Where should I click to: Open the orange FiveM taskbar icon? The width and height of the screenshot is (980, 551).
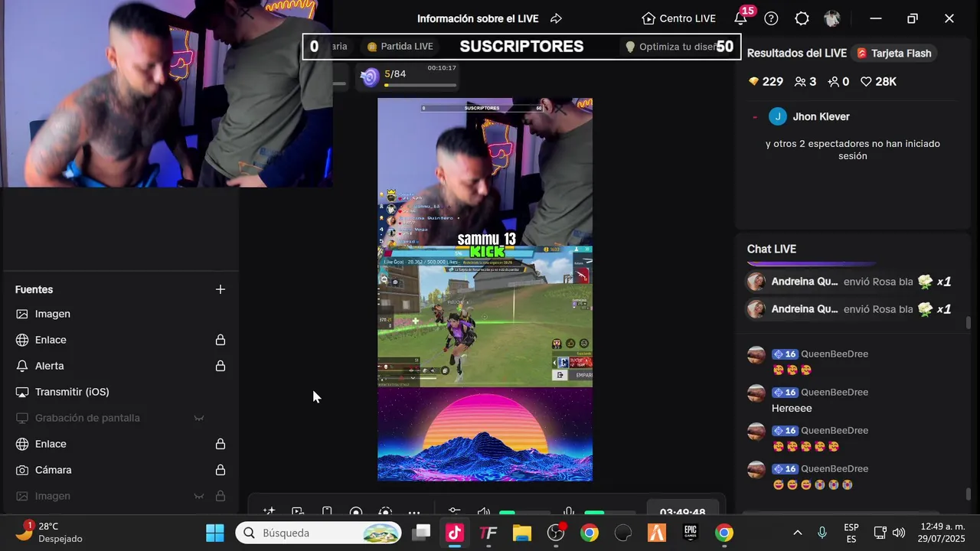click(657, 533)
